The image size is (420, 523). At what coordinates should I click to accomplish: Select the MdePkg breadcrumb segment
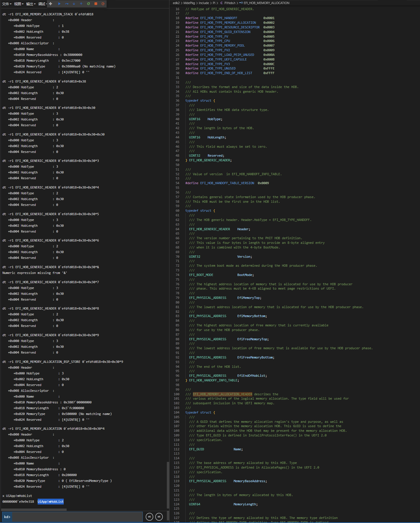189,3
